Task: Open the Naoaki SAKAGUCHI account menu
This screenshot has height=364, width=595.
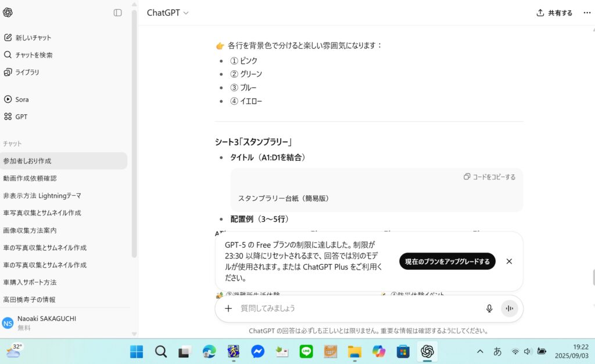Action: point(40,323)
